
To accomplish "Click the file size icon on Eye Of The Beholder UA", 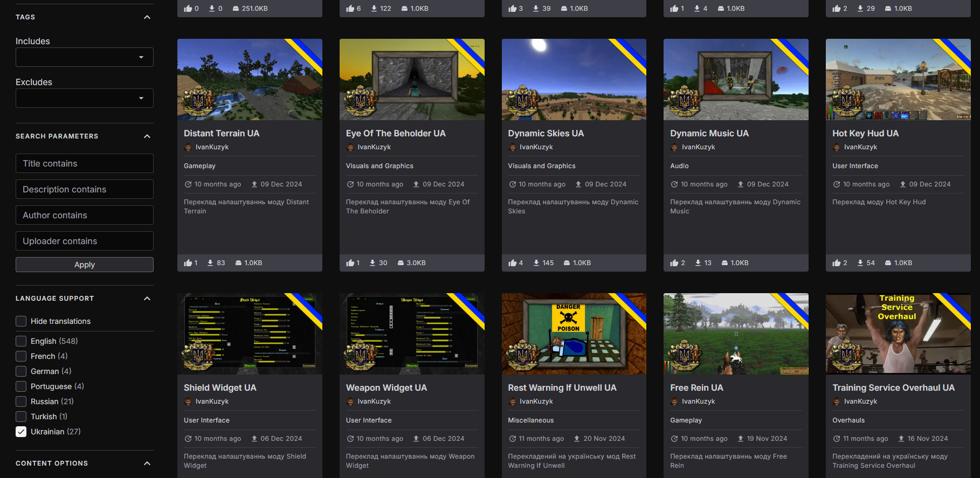I will [x=401, y=263].
